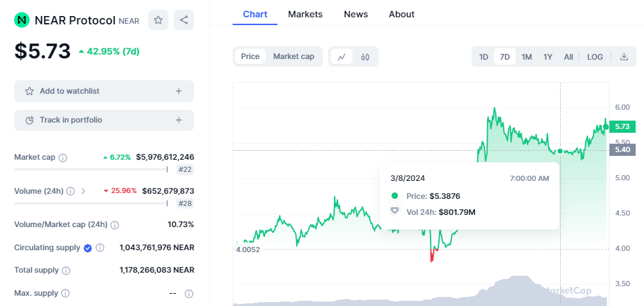Open the Chart tab
644x306 pixels.
255,14
